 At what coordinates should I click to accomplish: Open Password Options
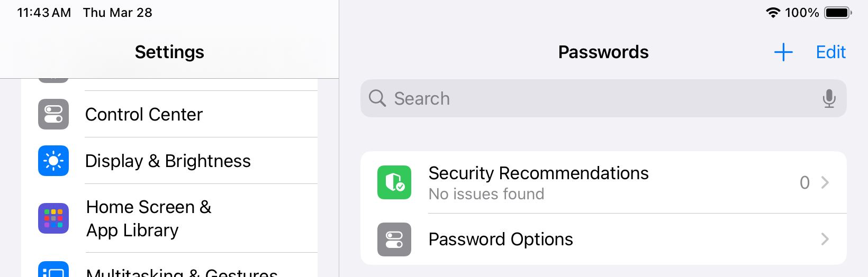pyautogui.click(x=582, y=239)
